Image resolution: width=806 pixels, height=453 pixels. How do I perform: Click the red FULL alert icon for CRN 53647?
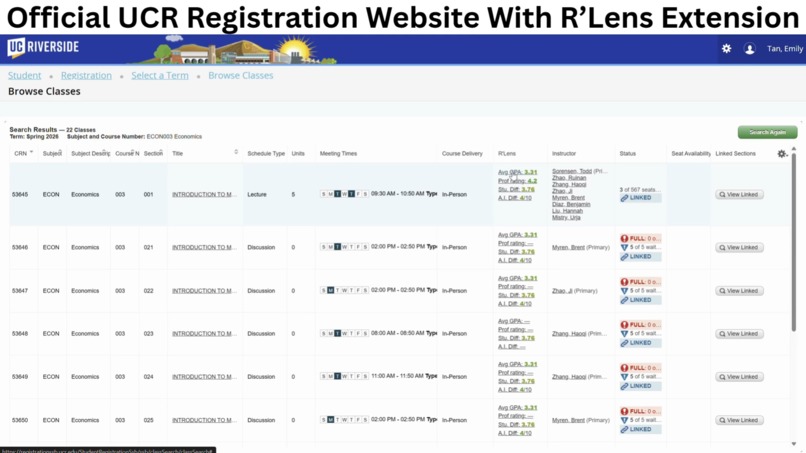[625, 282]
